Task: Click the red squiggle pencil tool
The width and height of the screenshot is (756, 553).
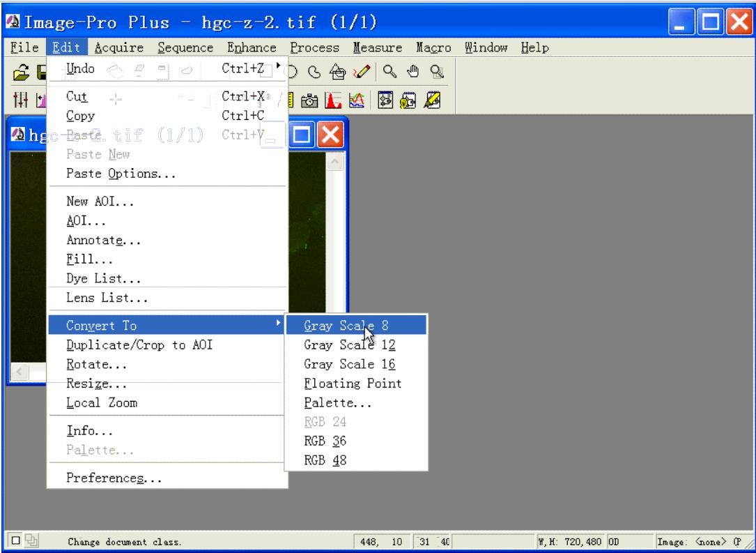Action: point(362,72)
